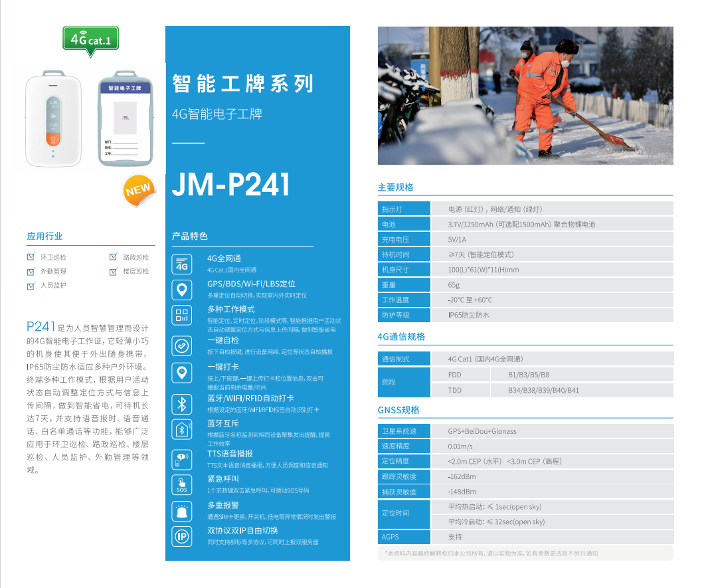
Task: Toggle the 环卫巡检 checkbox
Action: (31, 257)
